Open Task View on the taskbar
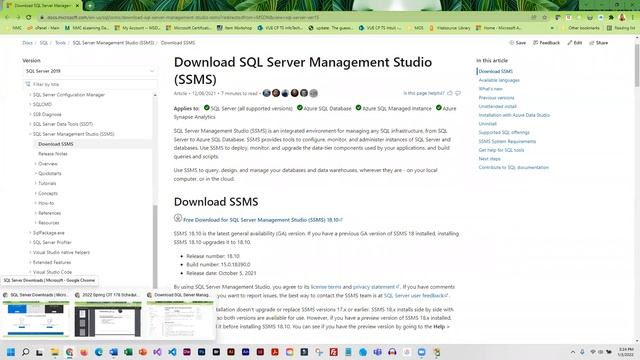 coord(40,352)
